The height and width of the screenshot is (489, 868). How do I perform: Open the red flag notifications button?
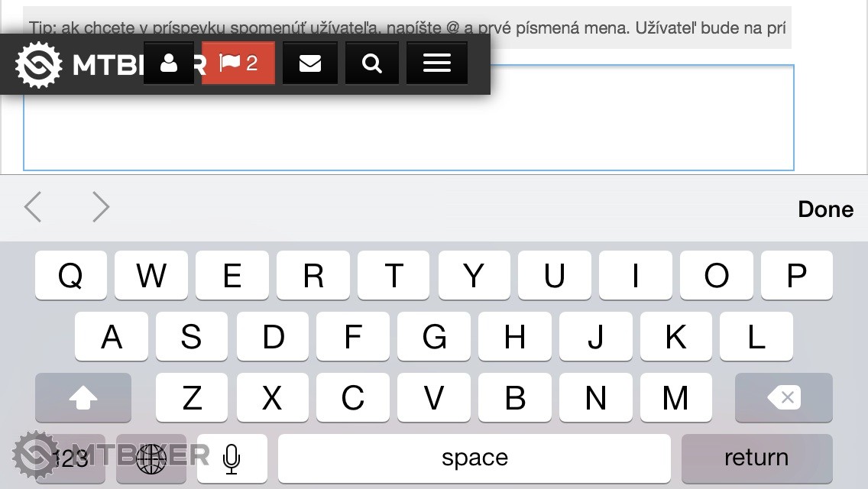pyautogui.click(x=238, y=63)
